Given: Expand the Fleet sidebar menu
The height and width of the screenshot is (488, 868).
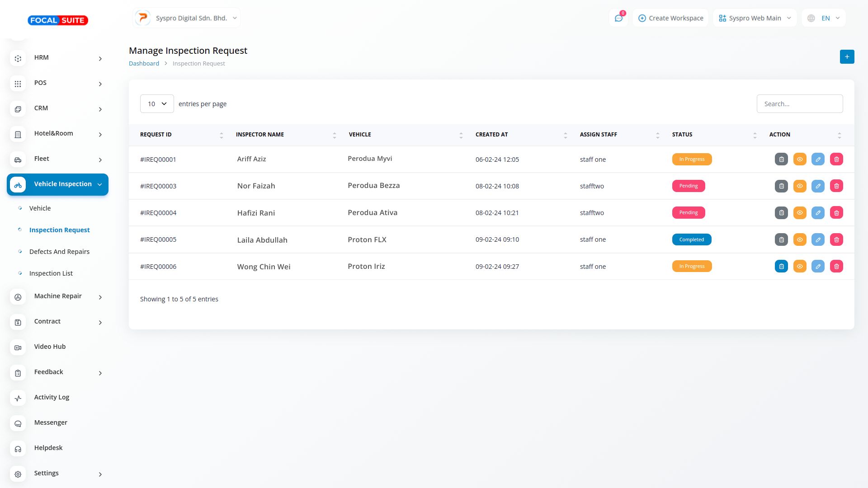Looking at the screenshot, I should (x=57, y=159).
